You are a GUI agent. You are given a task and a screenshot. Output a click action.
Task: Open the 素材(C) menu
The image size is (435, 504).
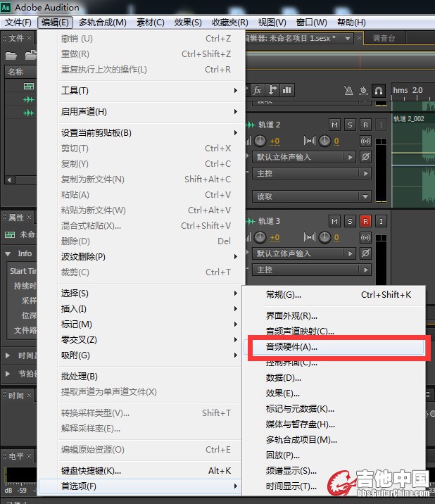[151, 23]
